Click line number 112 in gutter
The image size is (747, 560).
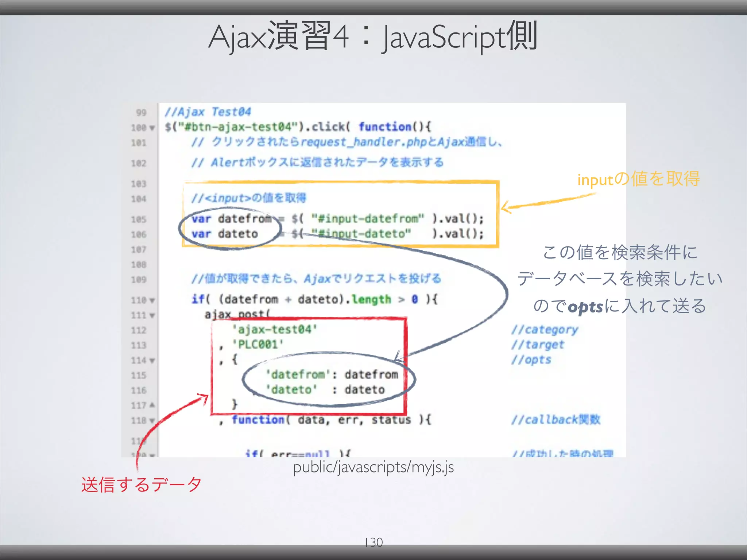[x=139, y=330]
